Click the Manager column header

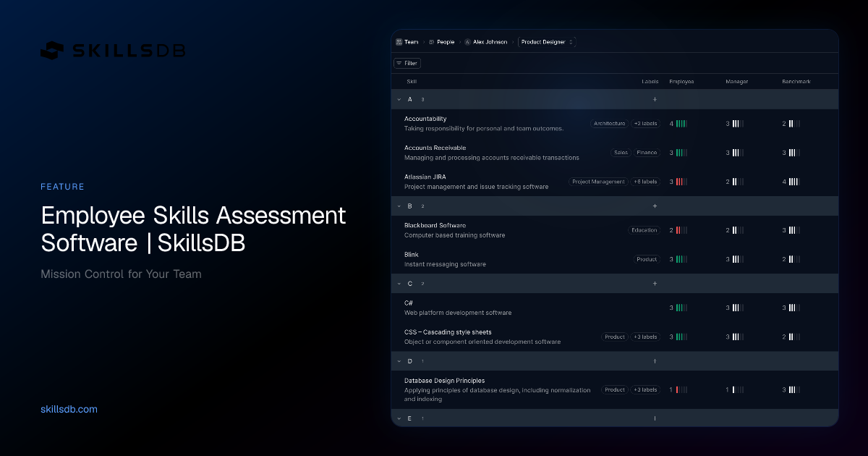coord(737,82)
